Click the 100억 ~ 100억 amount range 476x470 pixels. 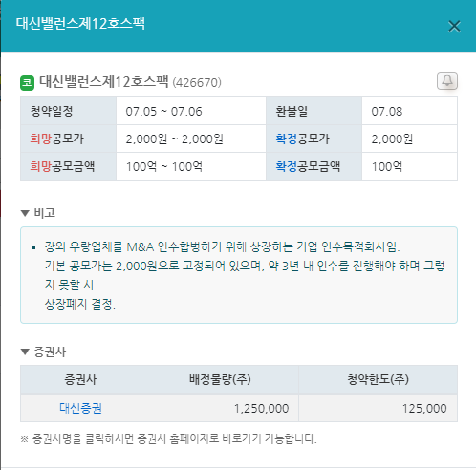coord(164,166)
